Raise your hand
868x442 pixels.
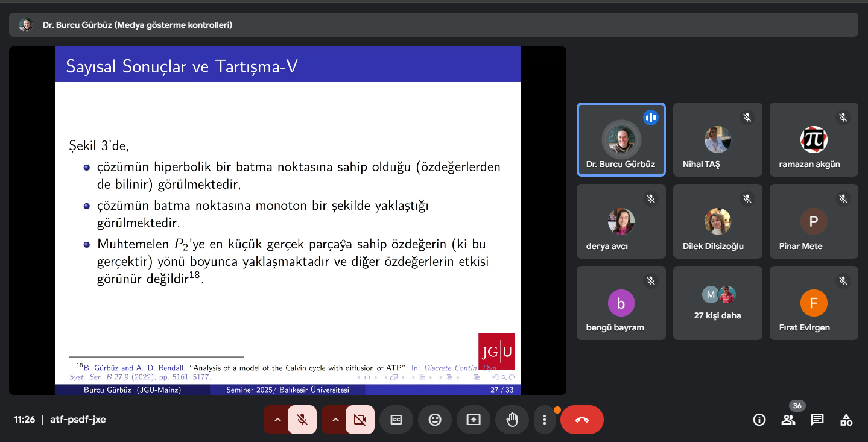[512, 420]
